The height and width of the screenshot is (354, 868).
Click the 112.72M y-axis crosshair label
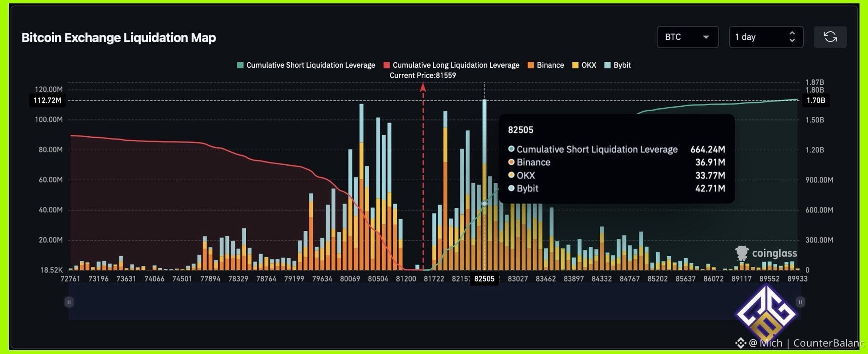(x=47, y=100)
